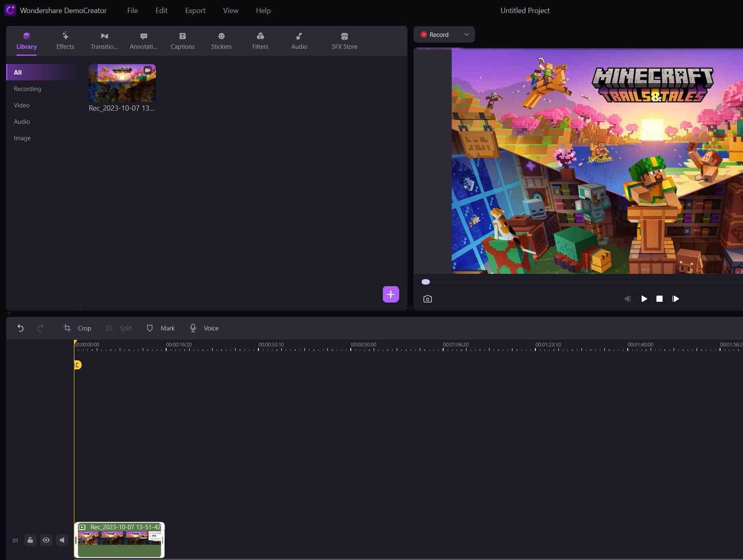Start a new recording with Record button

coord(435,35)
